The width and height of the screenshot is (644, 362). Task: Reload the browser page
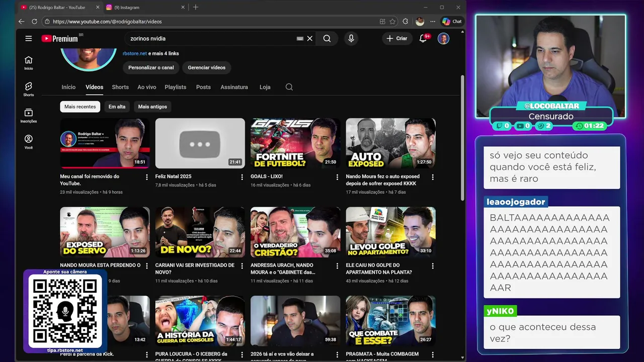tap(34, 21)
